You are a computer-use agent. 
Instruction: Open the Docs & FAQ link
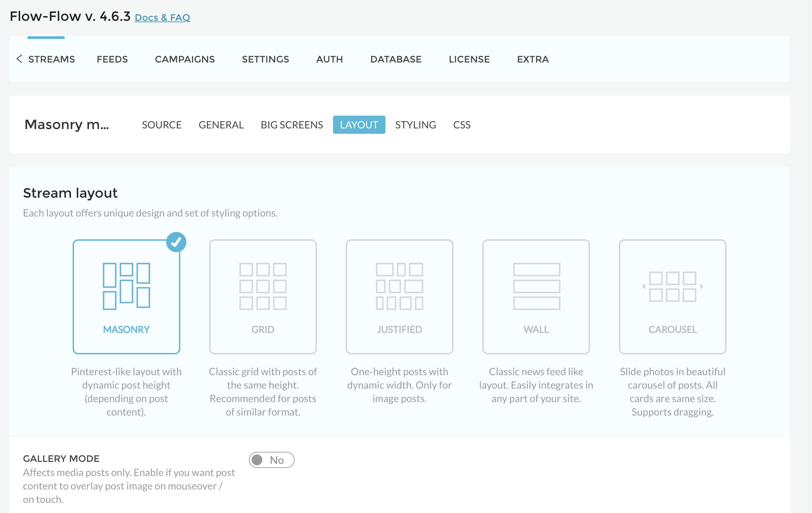click(x=162, y=17)
